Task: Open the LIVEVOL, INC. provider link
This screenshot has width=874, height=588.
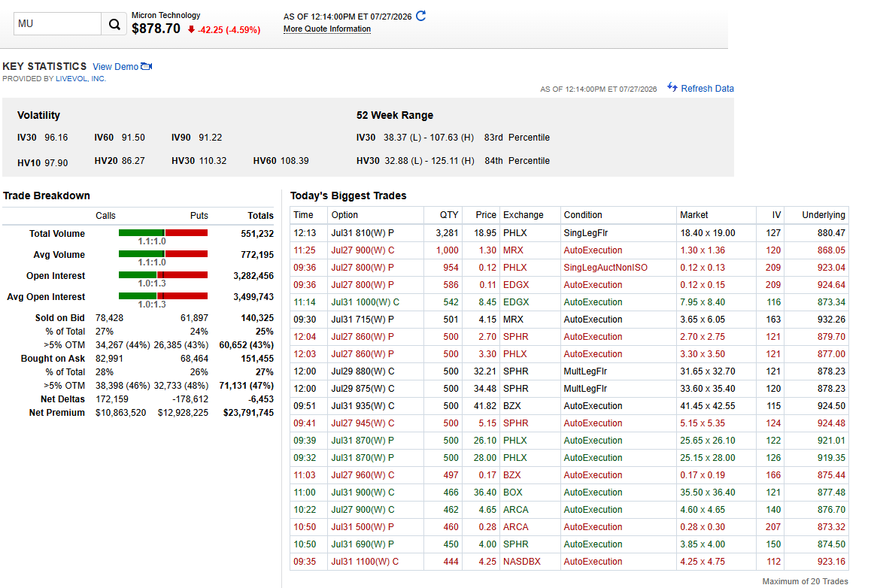Action: pyautogui.click(x=80, y=79)
